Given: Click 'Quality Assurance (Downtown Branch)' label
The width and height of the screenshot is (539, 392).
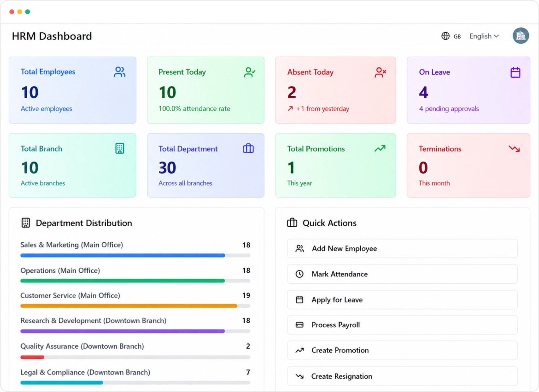Looking at the screenshot, I should click(82, 346).
